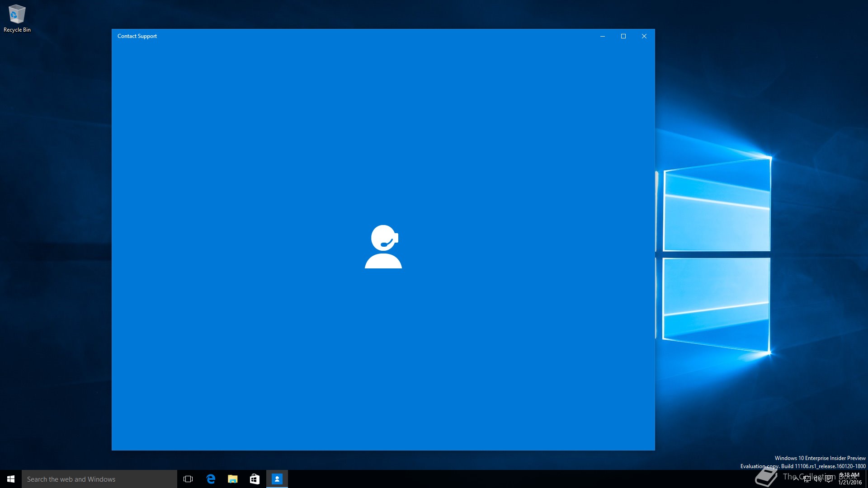Open Task View from the taskbar
The width and height of the screenshot is (868, 488).
click(x=188, y=479)
